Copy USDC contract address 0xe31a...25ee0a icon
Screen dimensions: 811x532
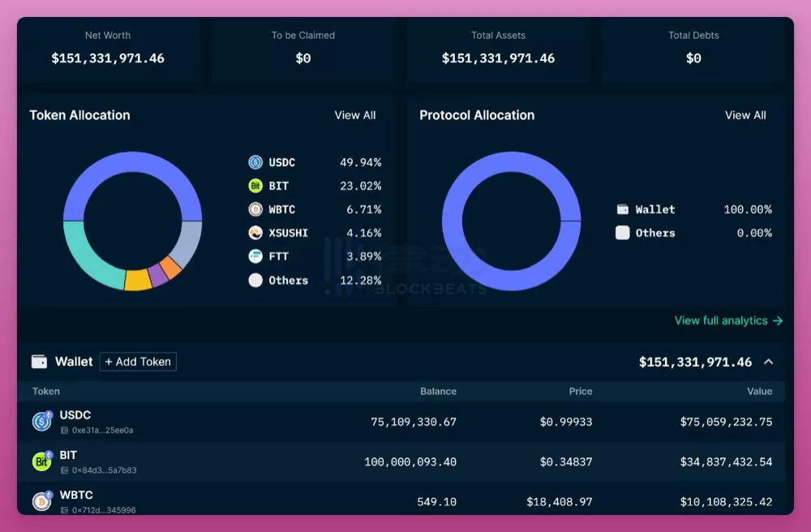[65, 430]
